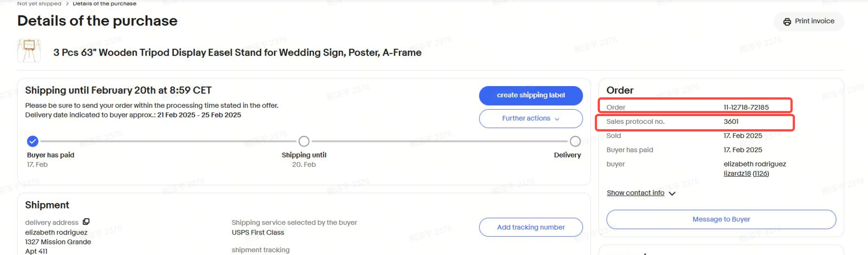This screenshot has height=255, width=868.
Task: Open Message to Buyer
Action: 721,219
